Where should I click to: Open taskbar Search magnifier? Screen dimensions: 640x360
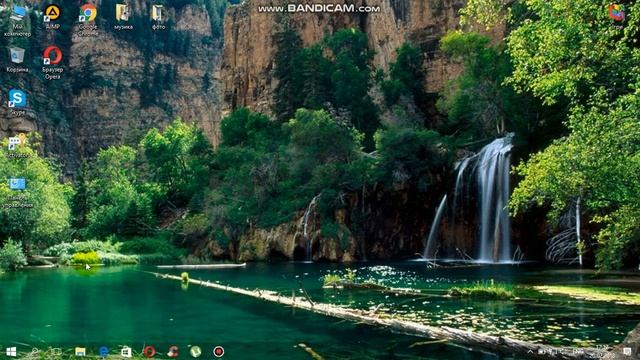(x=34, y=351)
